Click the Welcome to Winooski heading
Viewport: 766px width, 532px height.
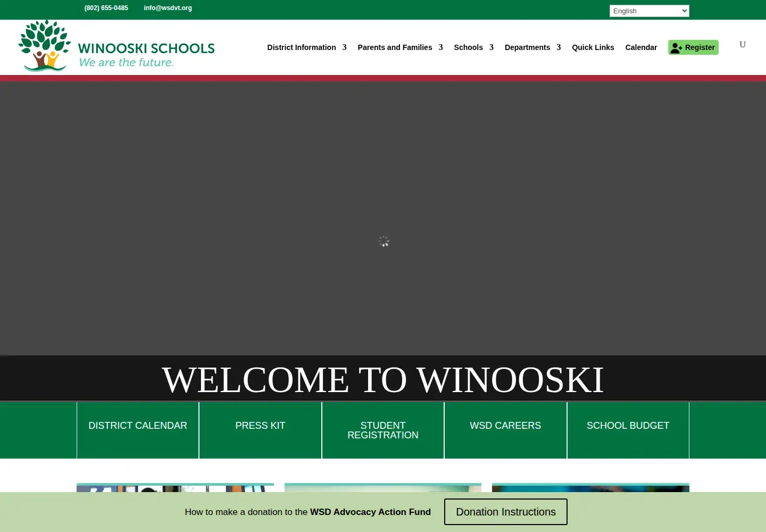pos(383,380)
